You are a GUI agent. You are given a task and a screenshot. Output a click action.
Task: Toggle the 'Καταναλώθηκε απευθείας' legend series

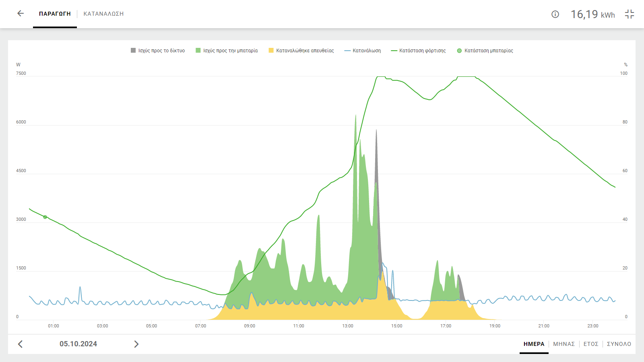coord(301,51)
